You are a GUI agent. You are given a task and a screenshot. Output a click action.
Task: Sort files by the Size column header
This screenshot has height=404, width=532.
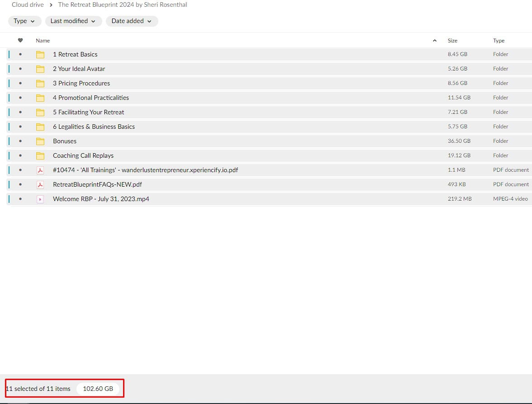pos(452,41)
